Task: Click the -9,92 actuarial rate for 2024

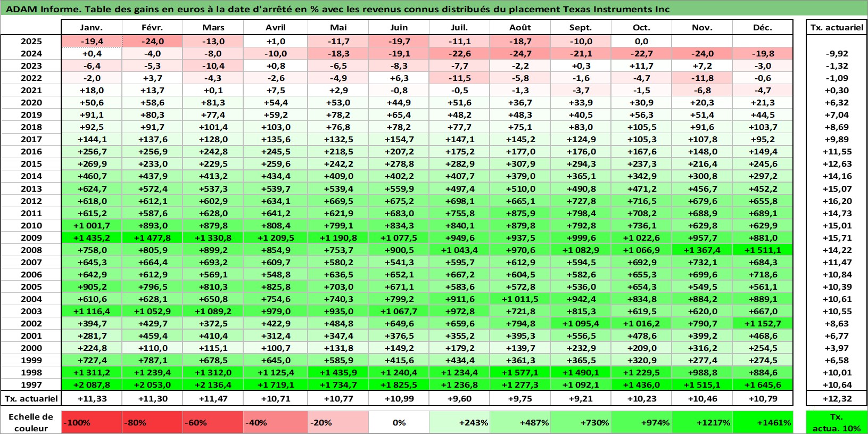Action: (837, 53)
